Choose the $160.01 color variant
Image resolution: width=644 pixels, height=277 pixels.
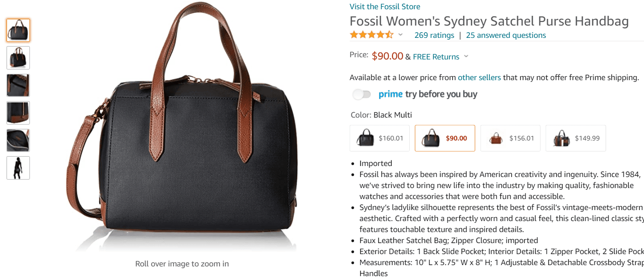tap(379, 138)
